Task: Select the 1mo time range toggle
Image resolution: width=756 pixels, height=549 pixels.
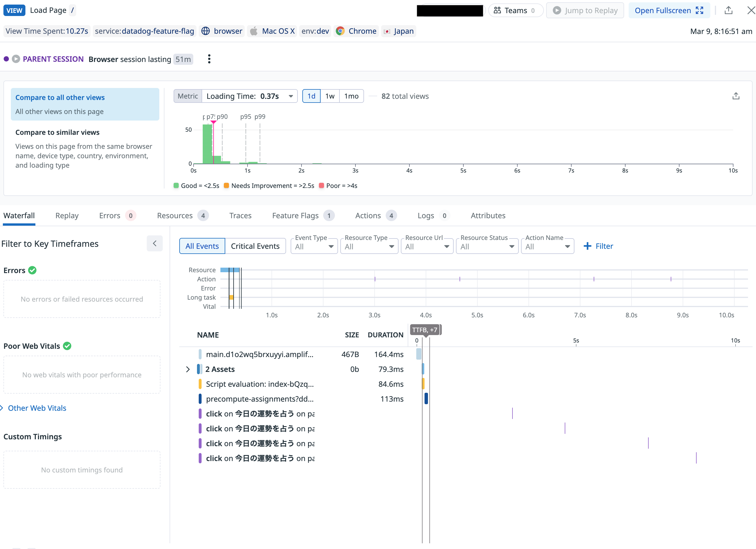Action: (351, 96)
